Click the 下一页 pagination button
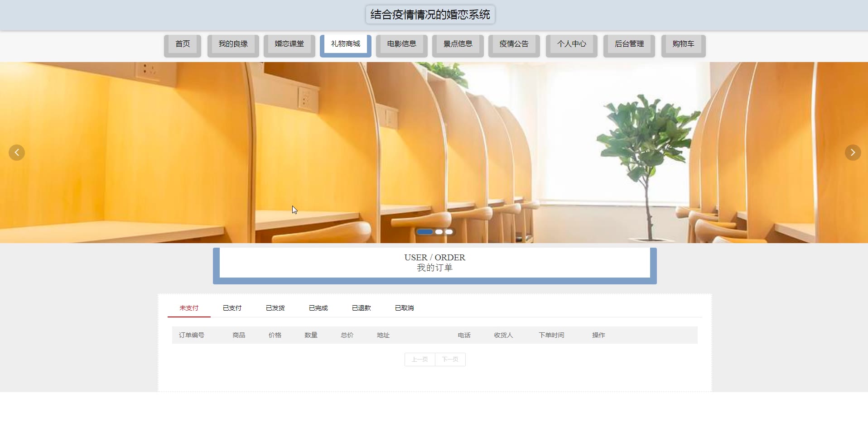 click(450, 360)
